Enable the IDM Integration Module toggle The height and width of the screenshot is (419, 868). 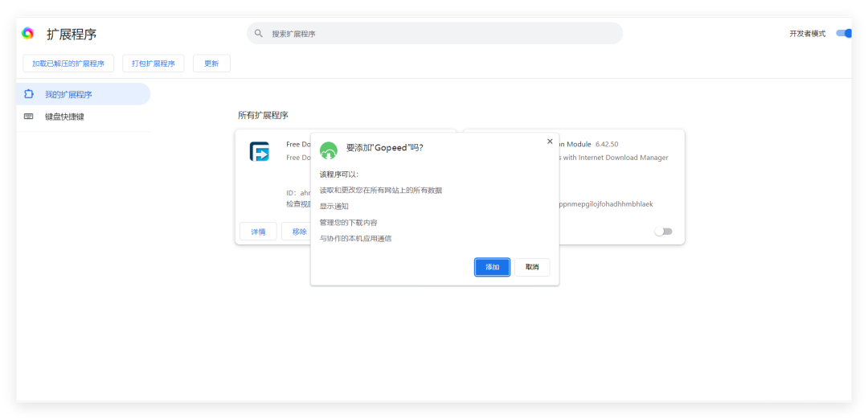663,231
